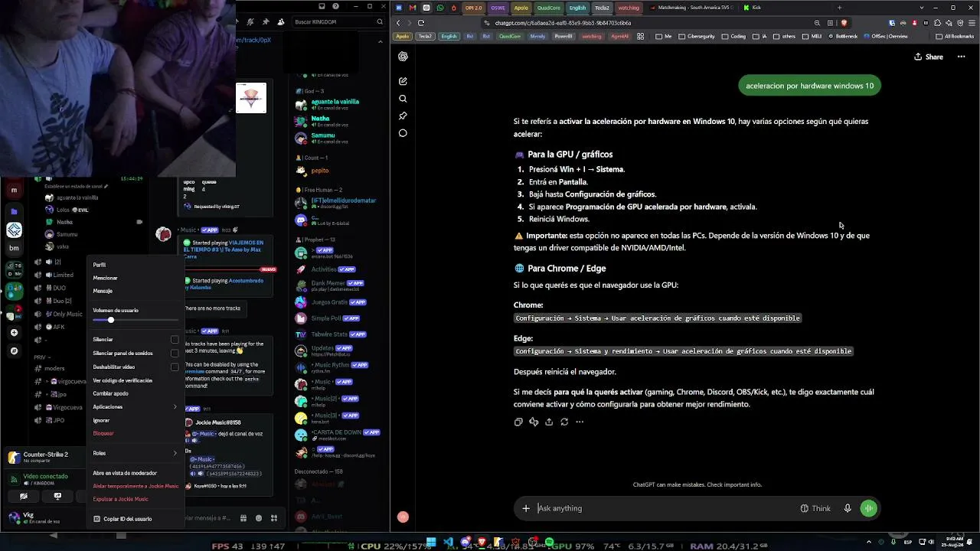This screenshot has height=551, width=980.
Task: Open the Brave Shields icon
Action: [x=844, y=23]
